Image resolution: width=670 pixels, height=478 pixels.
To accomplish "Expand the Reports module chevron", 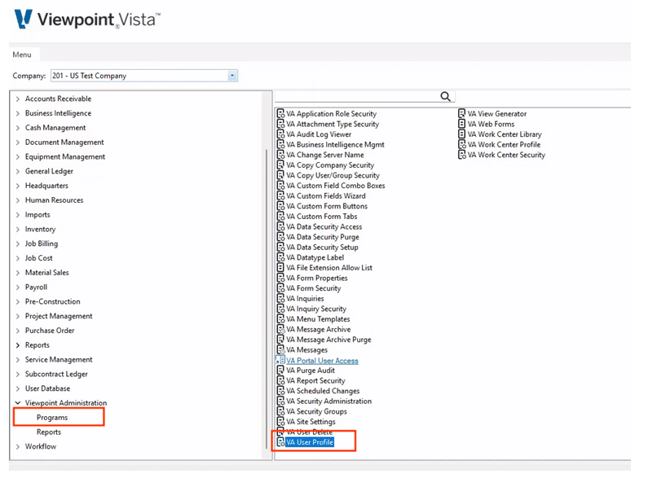I will point(18,345).
